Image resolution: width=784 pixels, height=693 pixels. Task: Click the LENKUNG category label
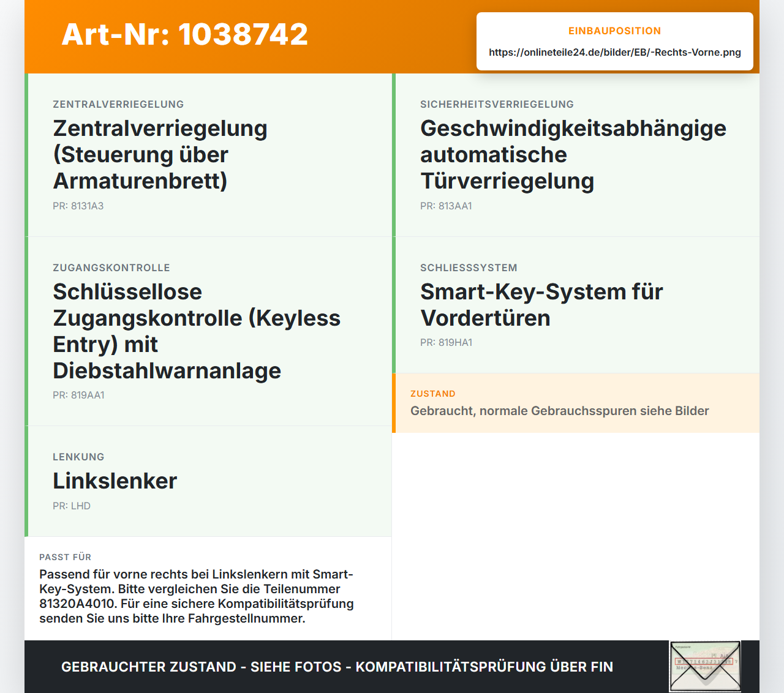point(78,457)
